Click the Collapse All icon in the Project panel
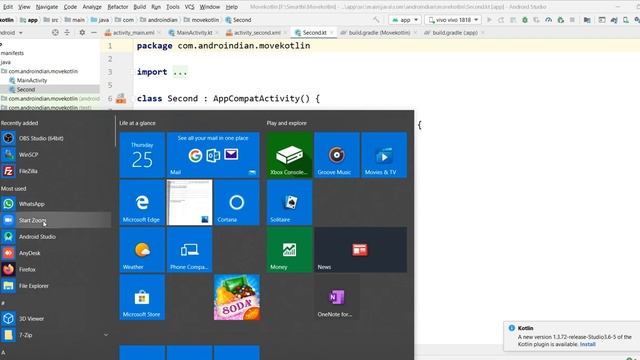 (67, 32)
